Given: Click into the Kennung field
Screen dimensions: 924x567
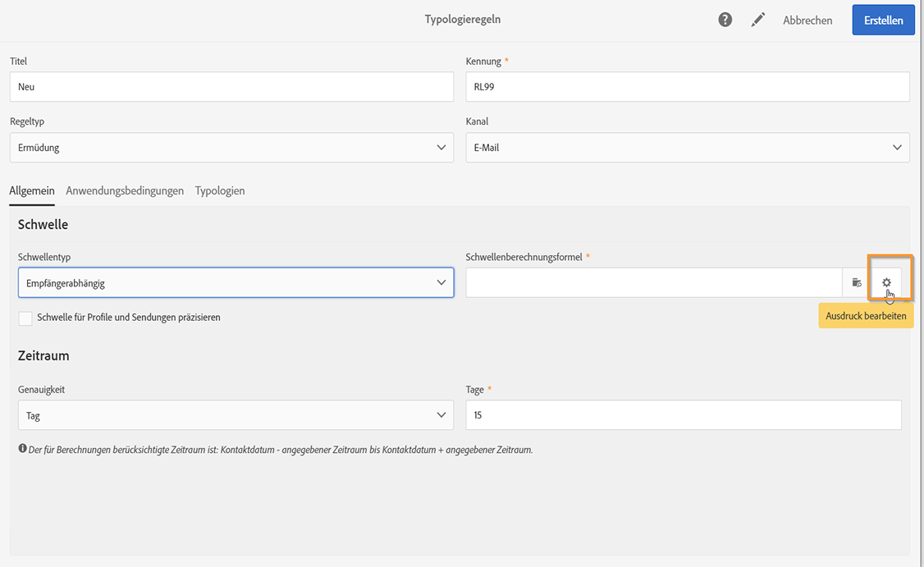Looking at the screenshot, I should [687, 87].
